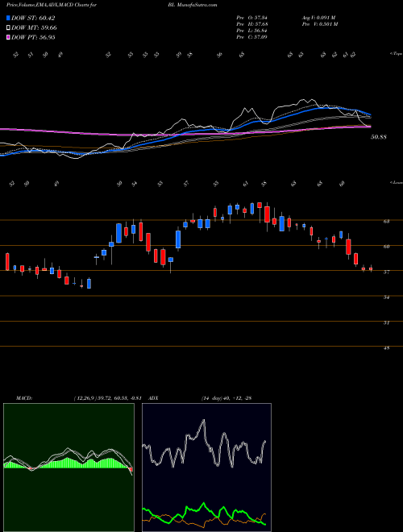This screenshot has width=403, height=532.
Task: Click the 48 price axis label
Action: point(386,347)
